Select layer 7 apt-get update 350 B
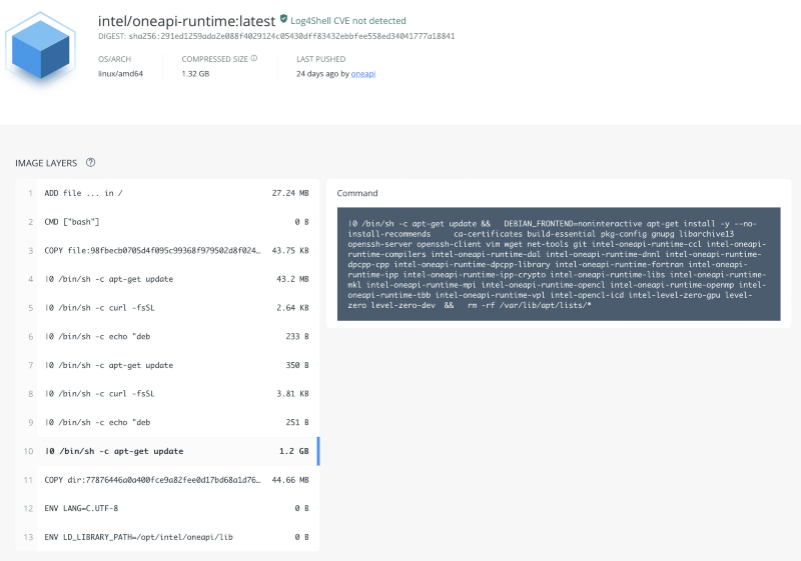 [167, 365]
